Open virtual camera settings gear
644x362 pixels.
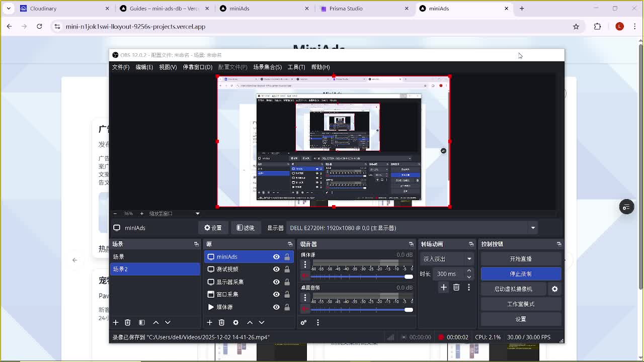[x=555, y=289]
